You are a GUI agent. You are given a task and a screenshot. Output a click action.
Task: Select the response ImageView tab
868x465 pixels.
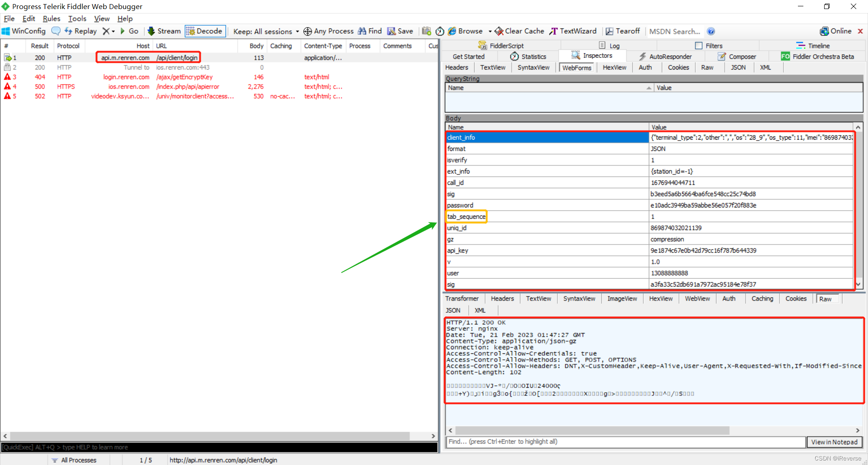pos(622,299)
